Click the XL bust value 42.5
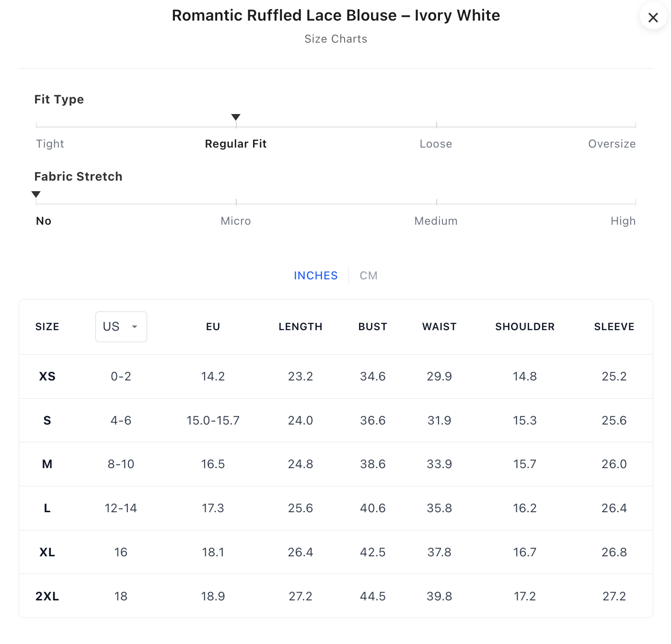 372,552
